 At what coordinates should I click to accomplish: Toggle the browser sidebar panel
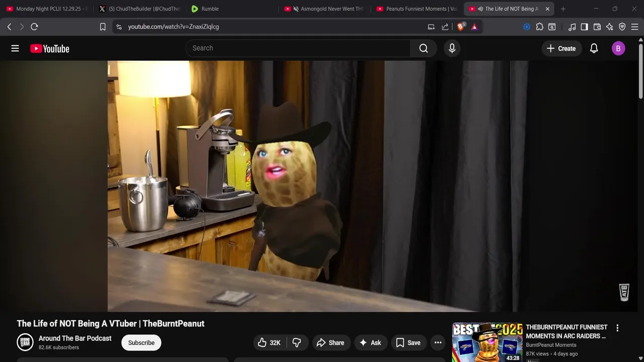tap(584, 27)
